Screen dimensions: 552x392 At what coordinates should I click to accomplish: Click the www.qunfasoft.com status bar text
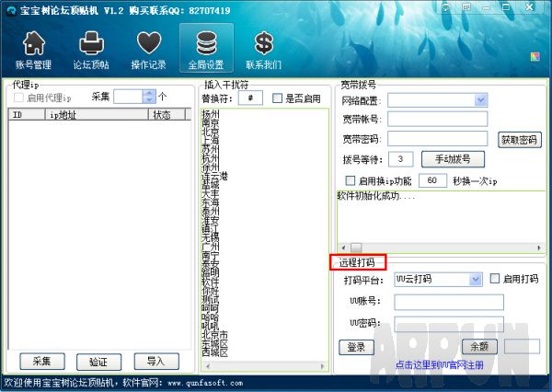[205, 383]
